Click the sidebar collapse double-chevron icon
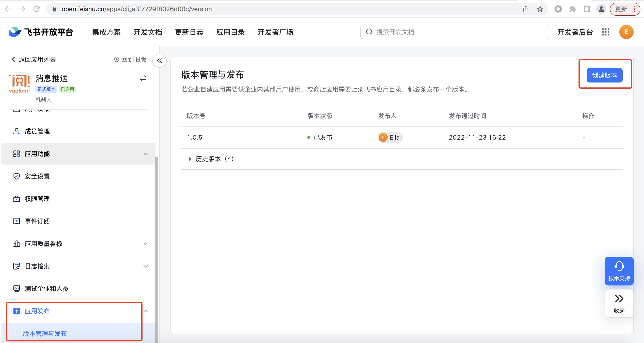The image size is (644, 343). point(159,60)
